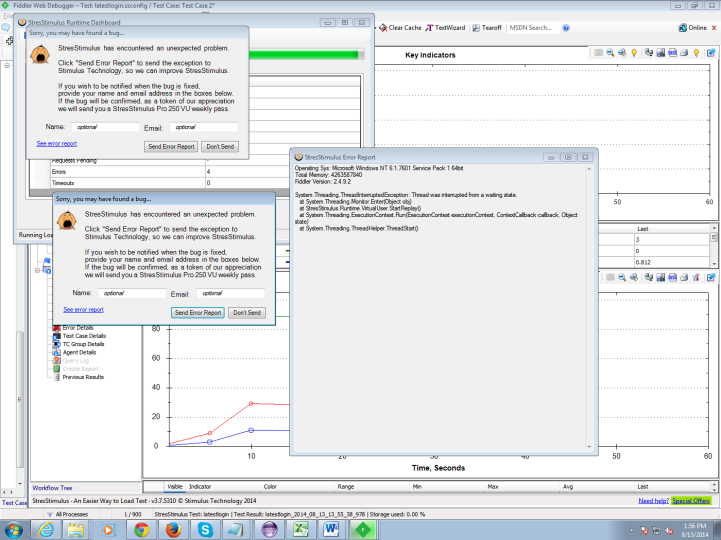
Task: Click Fiddler green icon in taskbar
Action: tap(363, 530)
